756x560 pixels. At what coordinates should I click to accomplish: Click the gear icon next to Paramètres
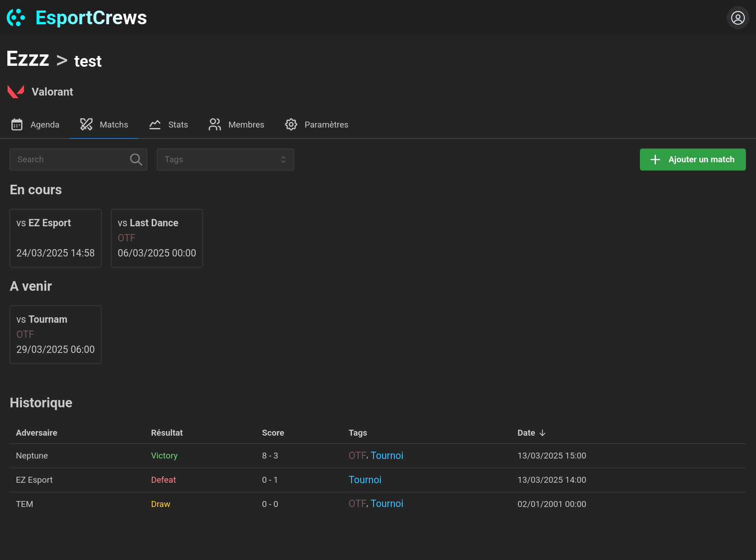291,124
